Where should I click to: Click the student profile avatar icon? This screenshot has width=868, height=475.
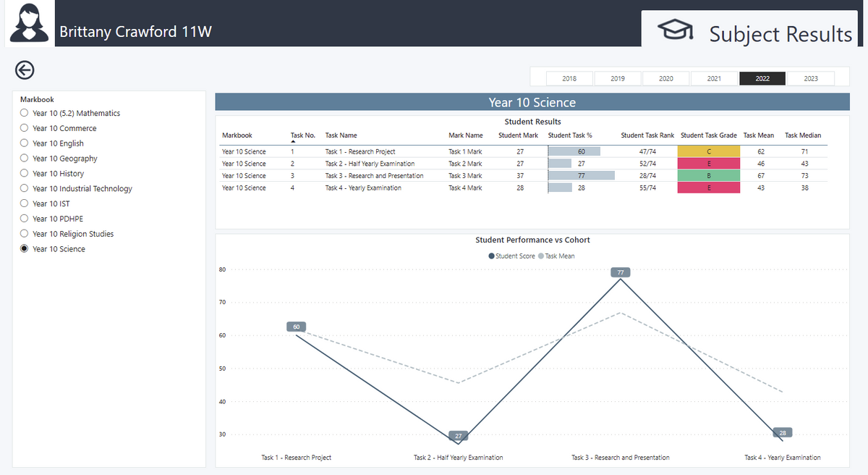point(29,23)
